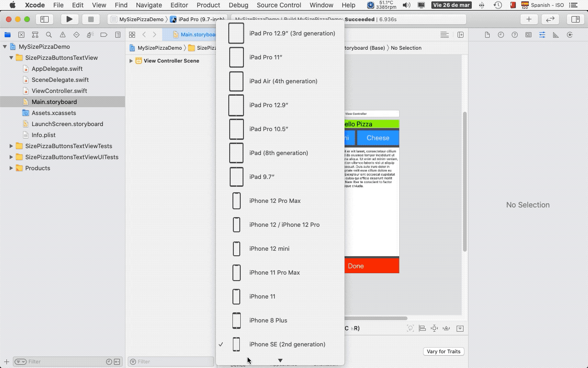Collapse the MySizePizzaDemo project tree
The height and width of the screenshot is (368, 588).
point(5,46)
